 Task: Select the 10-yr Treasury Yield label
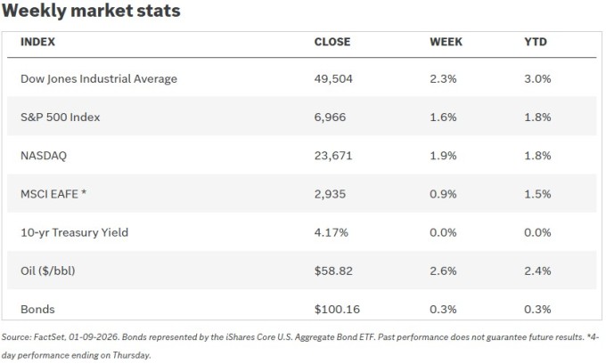tap(75, 232)
